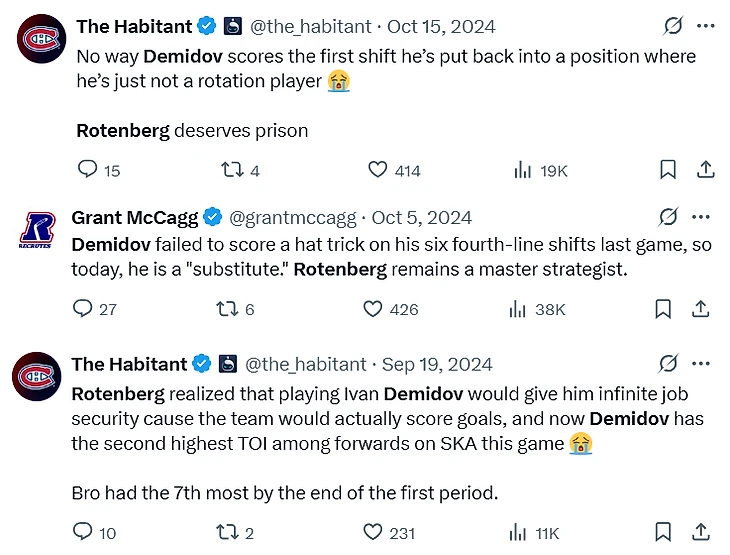Open more options on Grant McCagg's tweet
The height and width of the screenshot is (555, 730).
pos(701,217)
